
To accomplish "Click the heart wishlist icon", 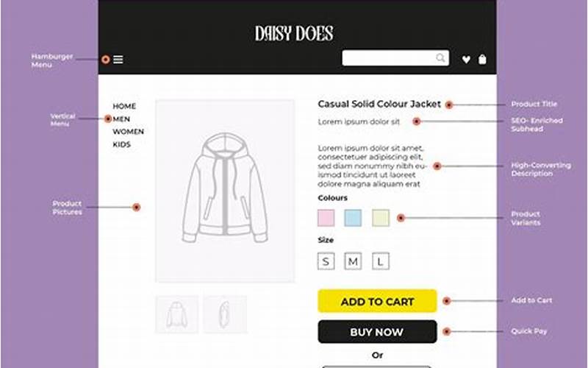I will coord(466,60).
